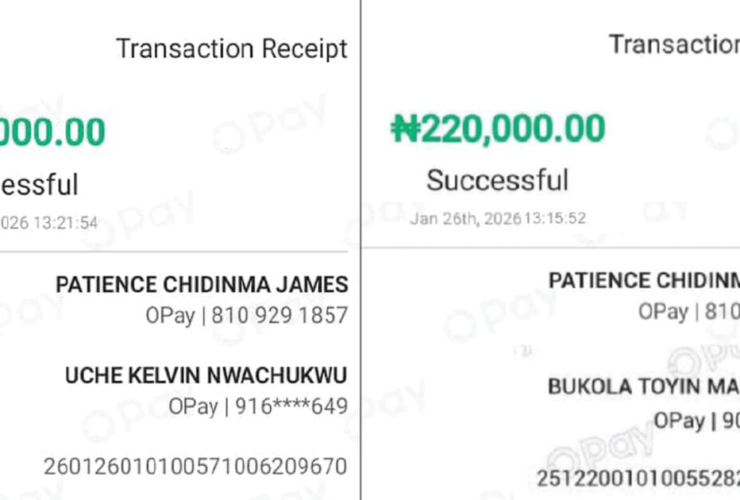Click the timestamp ending 13:21:54

pos(49,222)
